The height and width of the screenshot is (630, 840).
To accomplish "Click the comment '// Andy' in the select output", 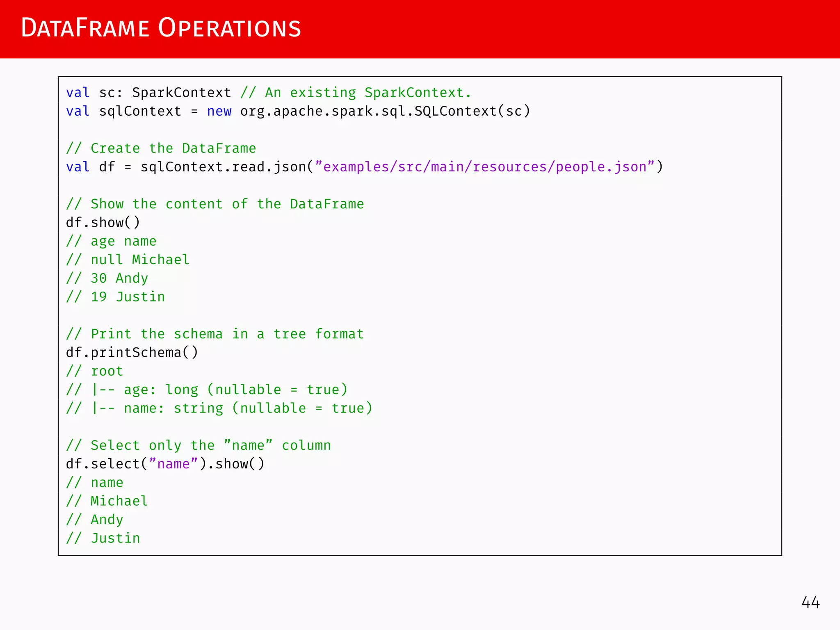I will 94,520.
